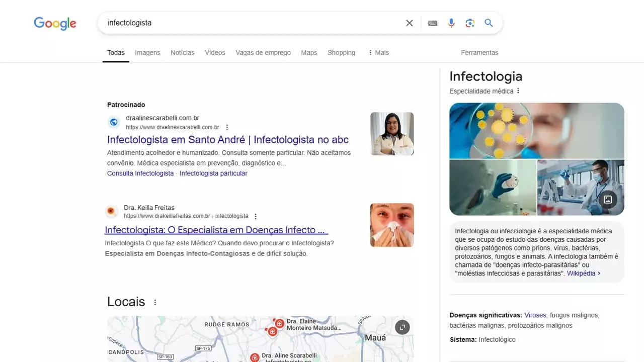Open options menu for draalinescarabelli ad
Viewport: 644px width, 362px height.
pyautogui.click(x=227, y=127)
